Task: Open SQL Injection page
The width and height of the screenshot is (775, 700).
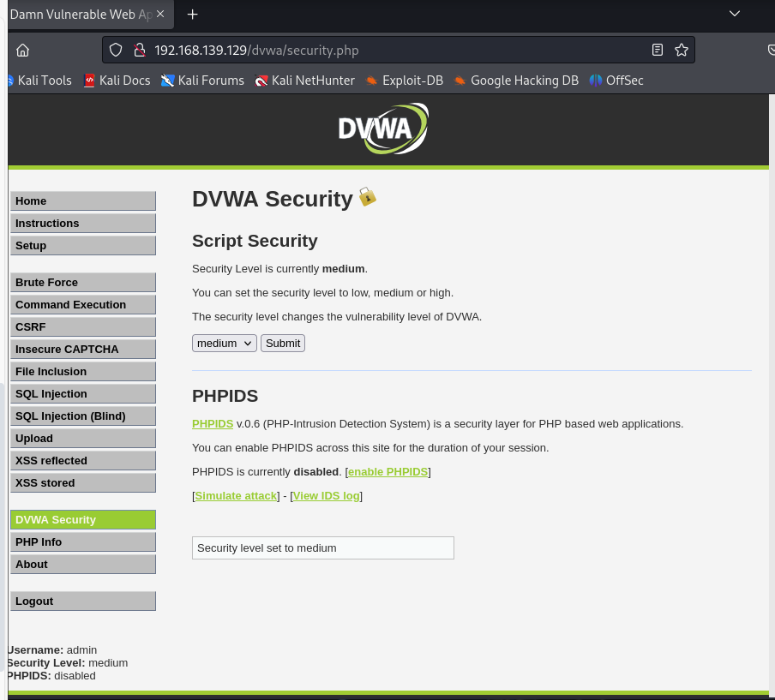Action: [83, 394]
